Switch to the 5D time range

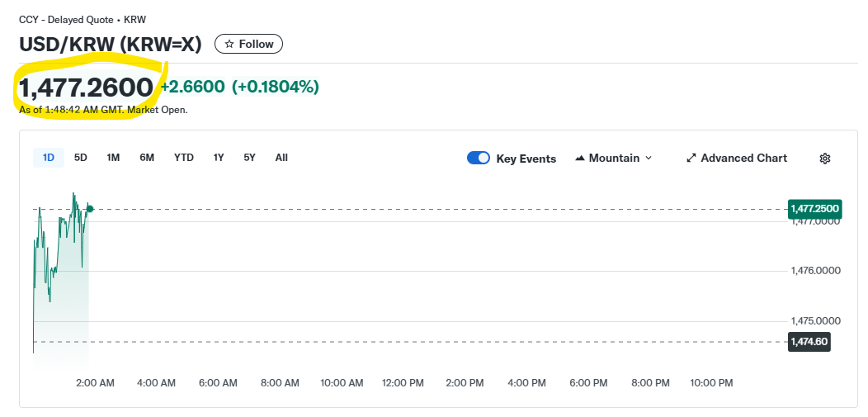pos(81,158)
